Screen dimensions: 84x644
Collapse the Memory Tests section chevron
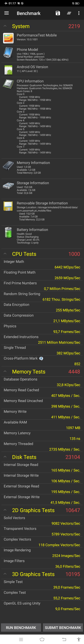[5, 371]
